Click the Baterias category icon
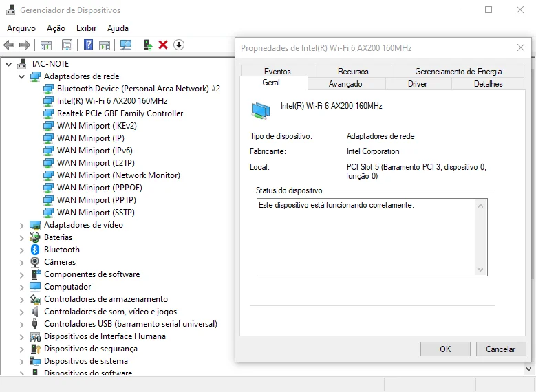 (x=35, y=237)
